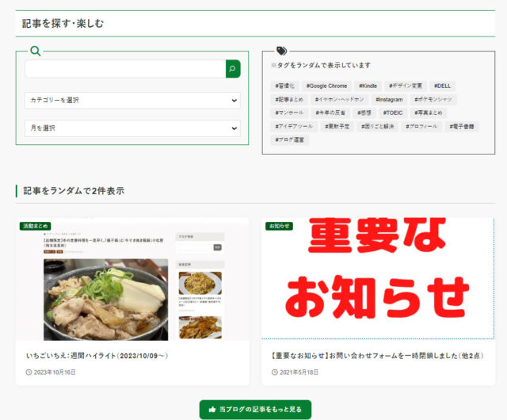Select the #Google Chrome tag

pos(326,86)
